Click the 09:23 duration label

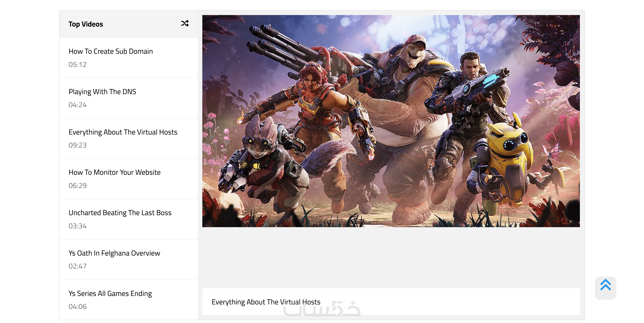point(77,145)
